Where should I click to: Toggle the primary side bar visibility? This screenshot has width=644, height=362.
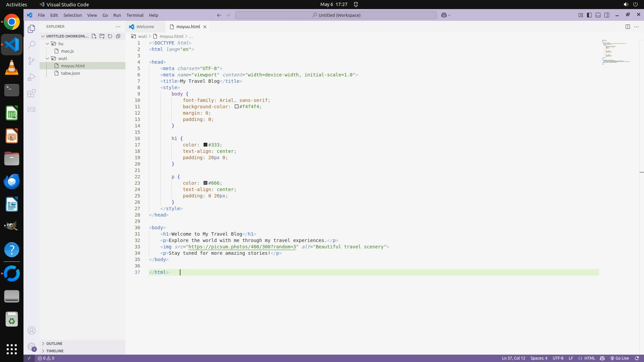click(589, 15)
